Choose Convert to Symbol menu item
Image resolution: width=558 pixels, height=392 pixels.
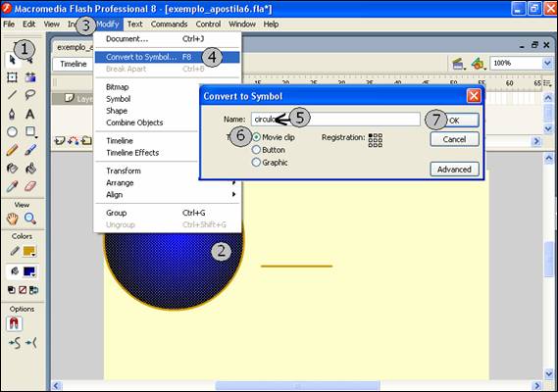pyautogui.click(x=168, y=57)
